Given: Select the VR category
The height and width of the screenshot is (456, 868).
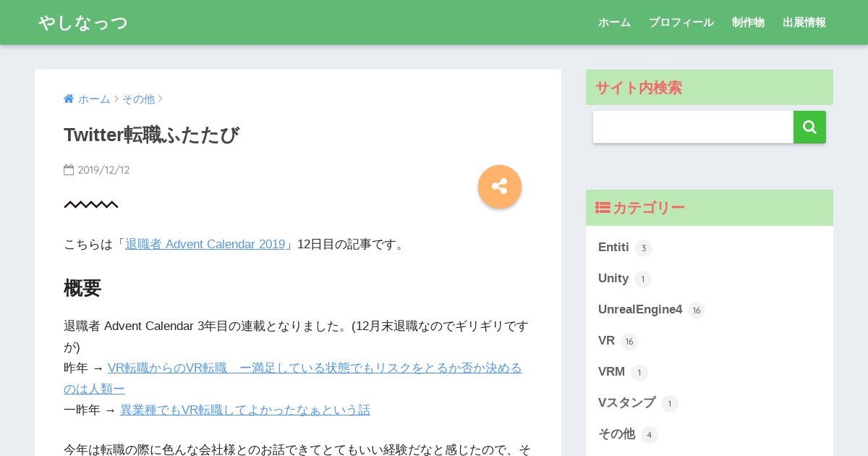Looking at the screenshot, I should tap(606, 341).
